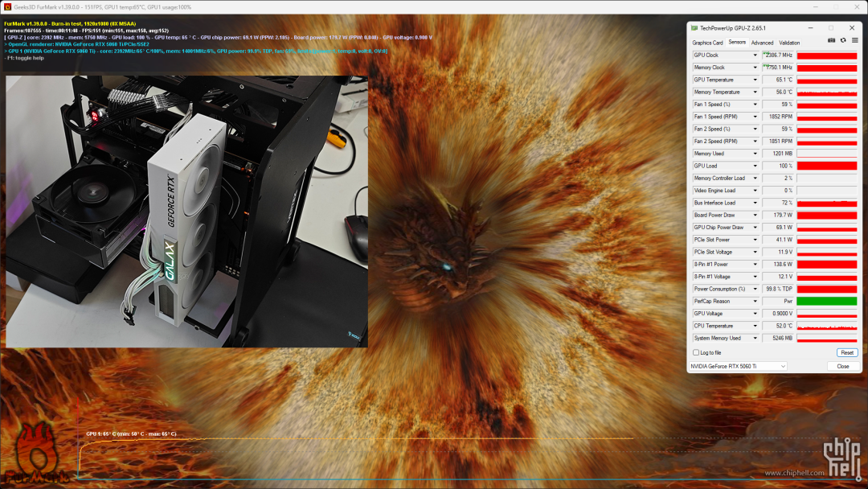The height and width of the screenshot is (489, 868).
Task: Open the System Memory Used dropdown
Action: [x=755, y=338]
